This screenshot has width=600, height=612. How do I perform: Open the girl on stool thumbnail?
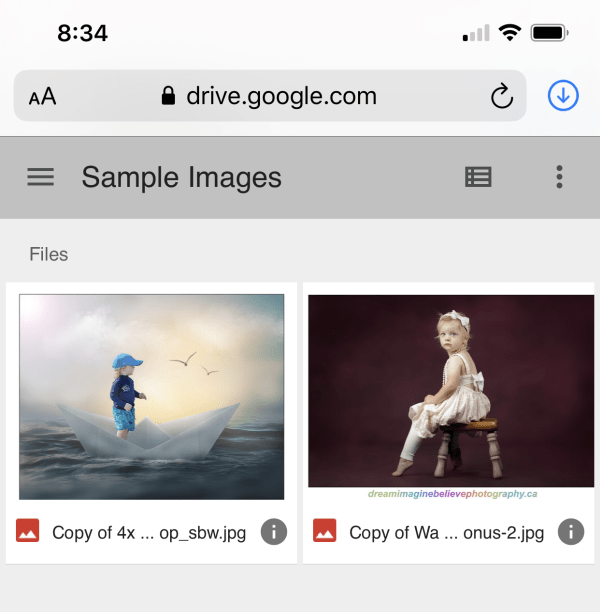448,390
